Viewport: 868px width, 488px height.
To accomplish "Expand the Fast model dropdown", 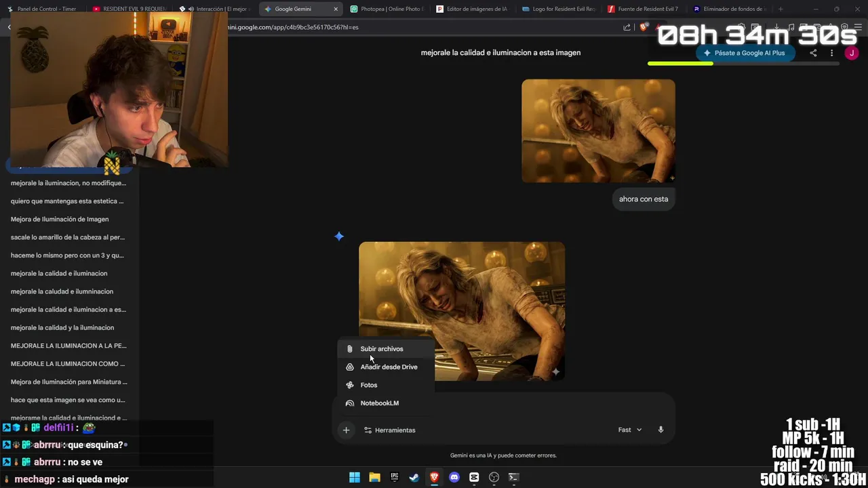I will point(629,430).
